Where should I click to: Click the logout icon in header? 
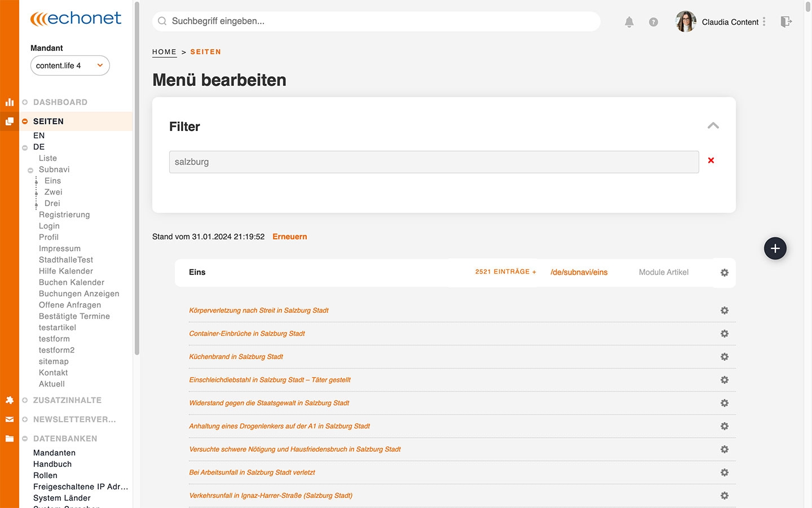click(x=786, y=22)
